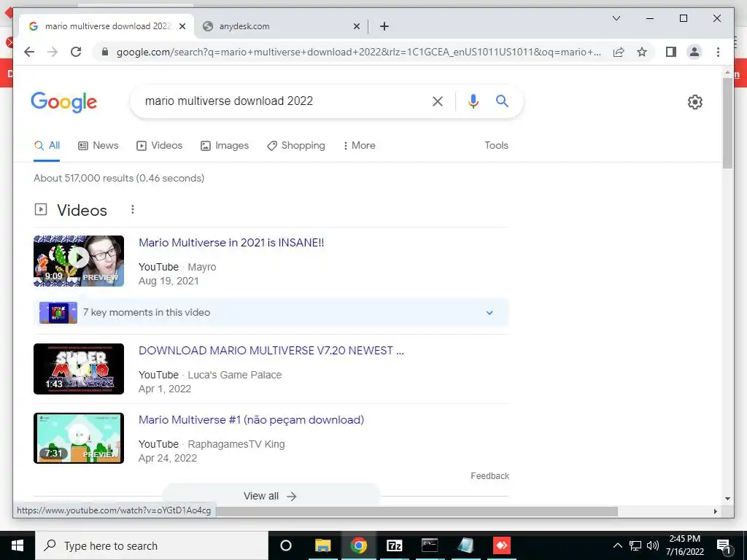Switch to News results
This screenshot has width=747, height=560.
pos(98,146)
